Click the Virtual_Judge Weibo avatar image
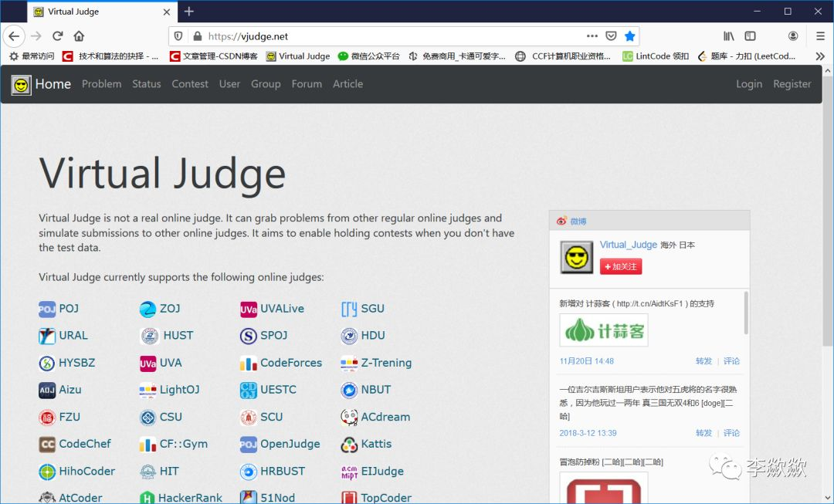The image size is (834, 504). point(577,257)
